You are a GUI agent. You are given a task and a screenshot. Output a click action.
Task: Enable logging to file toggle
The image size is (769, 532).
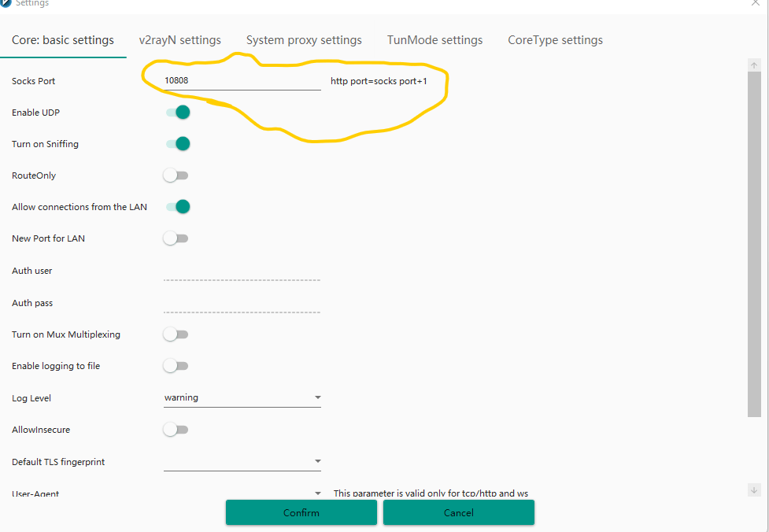point(176,366)
